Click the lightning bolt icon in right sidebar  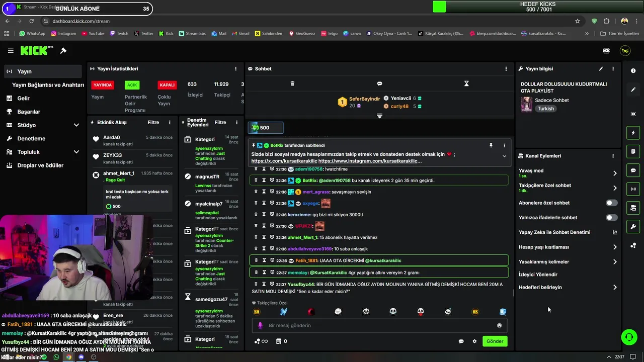pyautogui.click(x=633, y=133)
